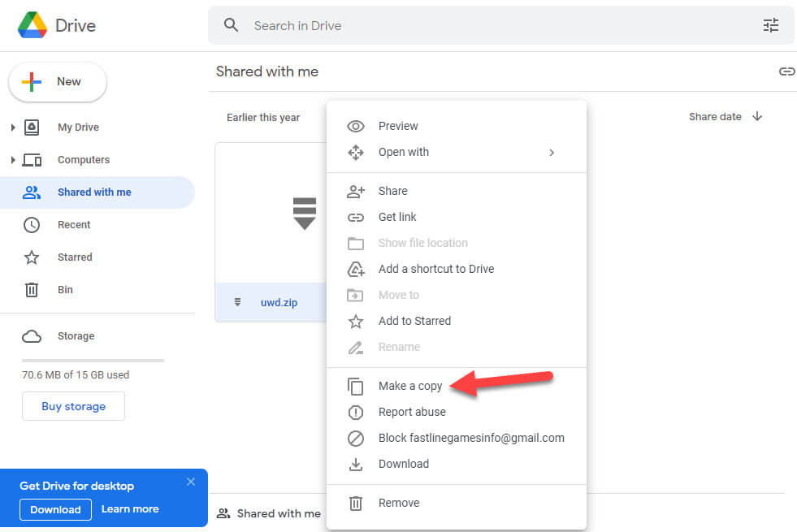Image resolution: width=797 pixels, height=532 pixels.
Task: Click the storage usage progress bar
Action: tap(93, 360)
